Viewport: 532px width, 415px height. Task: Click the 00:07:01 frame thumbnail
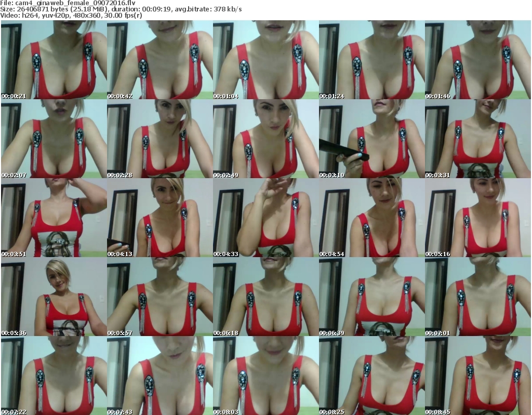tap(478, 297)
